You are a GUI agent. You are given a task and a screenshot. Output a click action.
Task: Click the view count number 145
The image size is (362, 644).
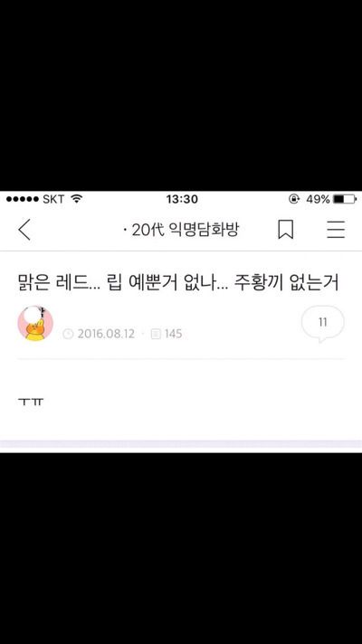pos(174,334)
